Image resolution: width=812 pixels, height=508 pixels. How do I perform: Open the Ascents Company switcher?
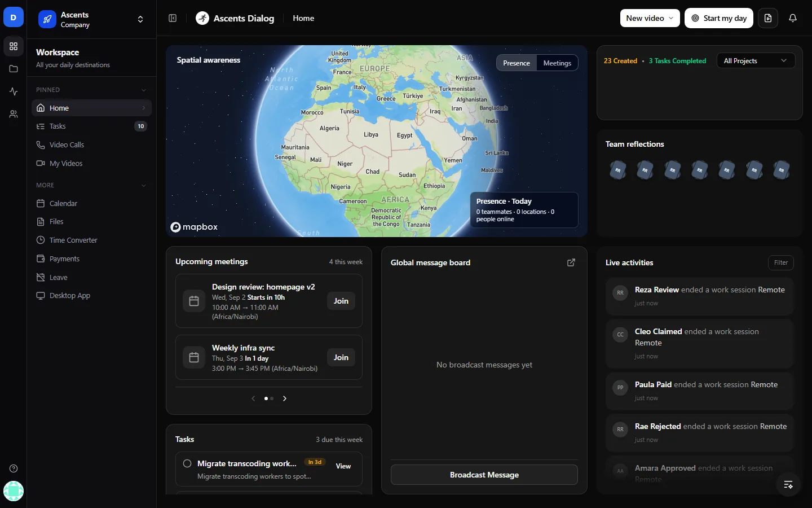(91, 19)
